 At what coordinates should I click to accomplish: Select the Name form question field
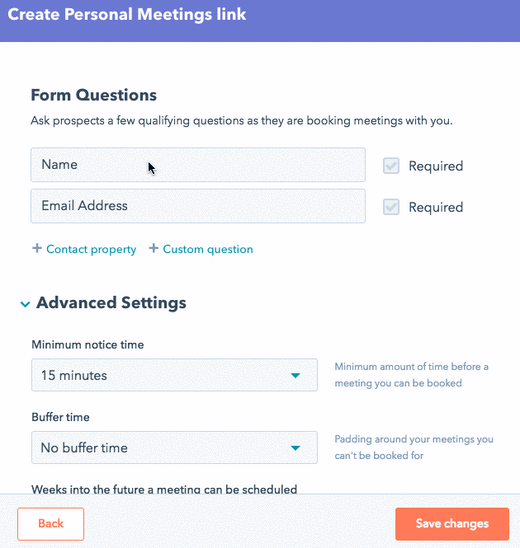tap(198, 165)
